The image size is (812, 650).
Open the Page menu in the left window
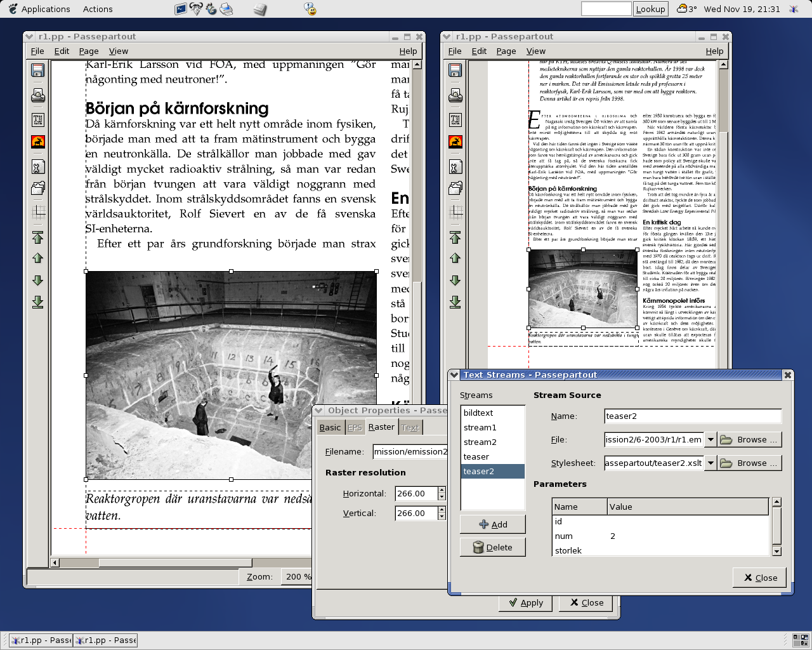tap(89, 51)
